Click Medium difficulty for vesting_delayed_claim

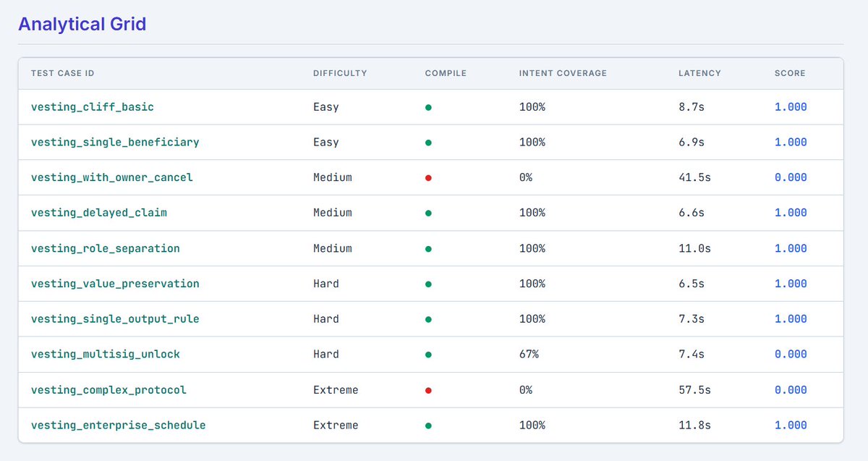(x=333, y=213)
